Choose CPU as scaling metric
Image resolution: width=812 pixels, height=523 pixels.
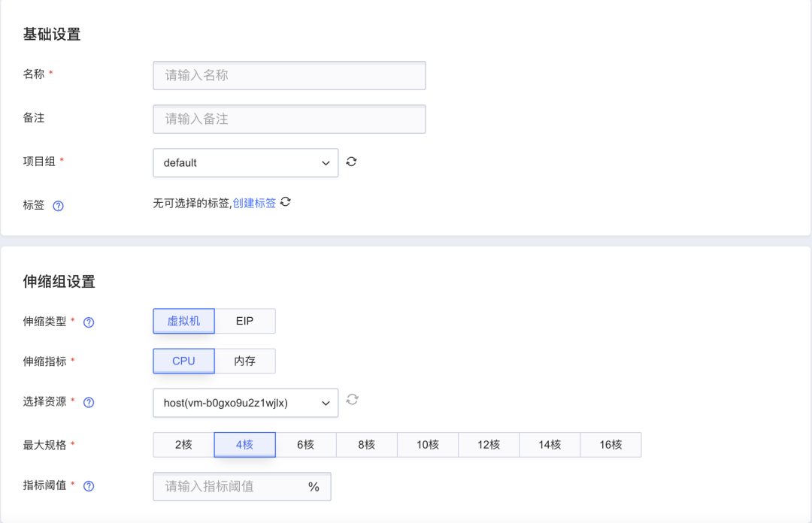coord(184,361)
